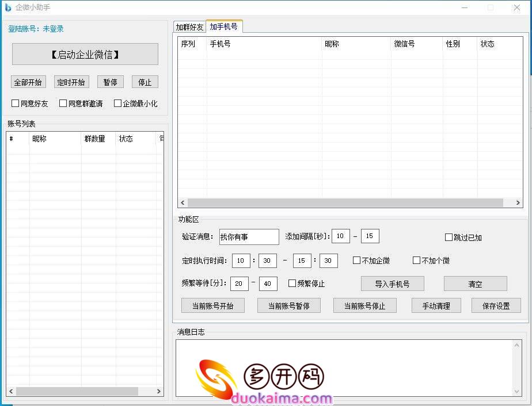The width and height of the screenshot is (532, 406).
Task: Switch to the 加群好友 tab
Action: click(x=189, y=27)
